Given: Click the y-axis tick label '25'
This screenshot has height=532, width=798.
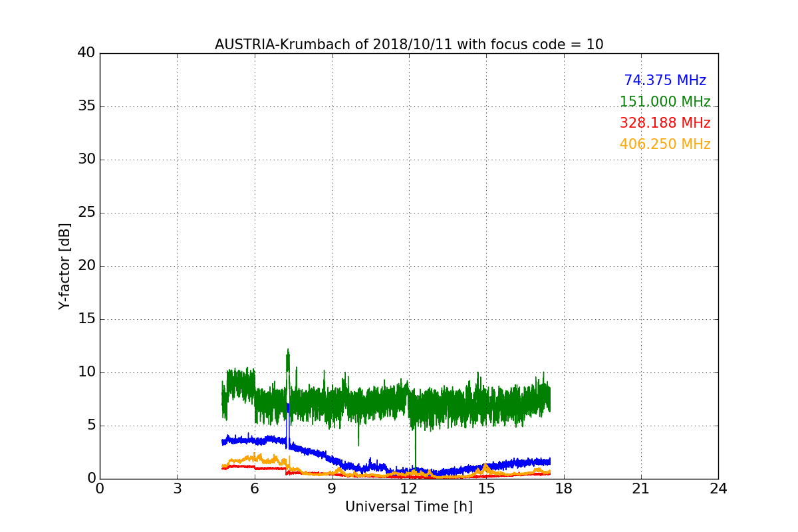Looking at the screenshot, I should pos(86,213).
